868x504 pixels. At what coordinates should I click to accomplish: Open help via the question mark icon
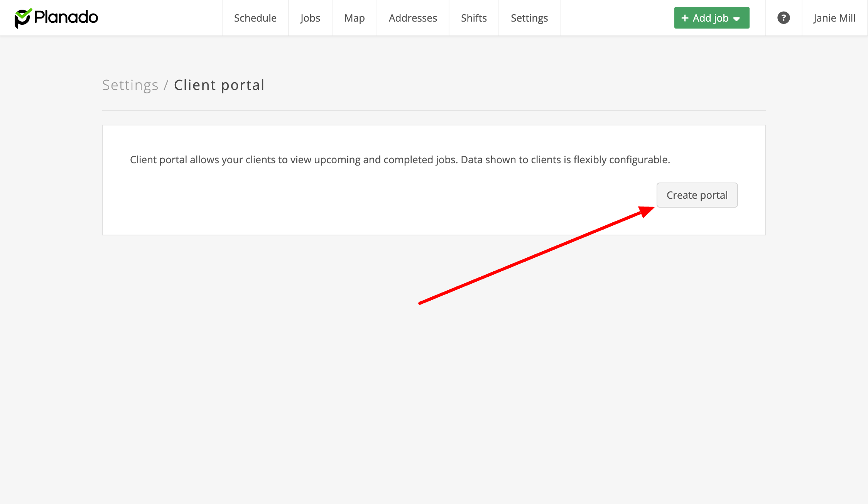[x=783, y=18]
